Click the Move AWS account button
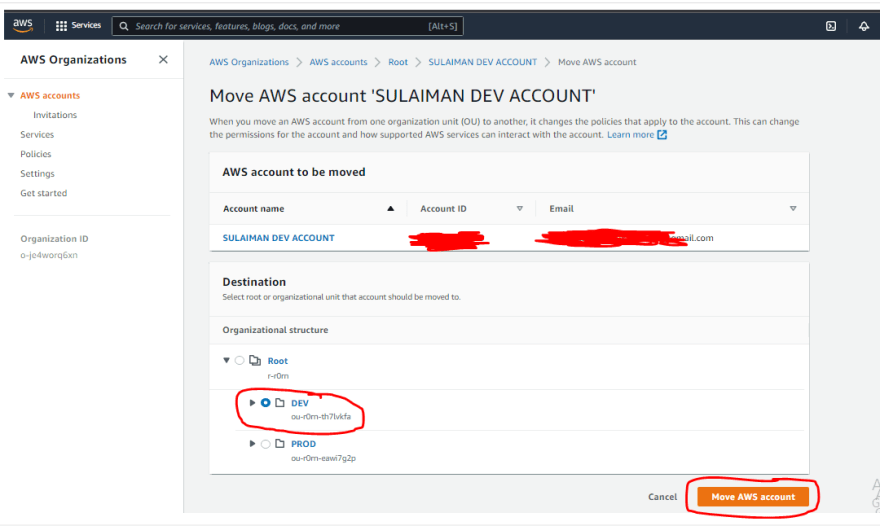Screen dimensions: 880x526 753,497
